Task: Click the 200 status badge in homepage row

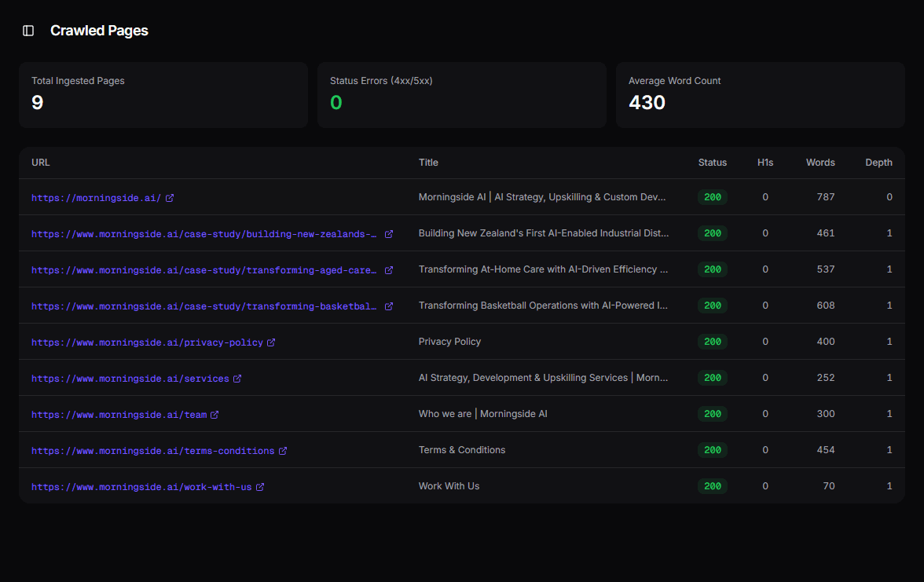Action: click(x=713, y=197)
